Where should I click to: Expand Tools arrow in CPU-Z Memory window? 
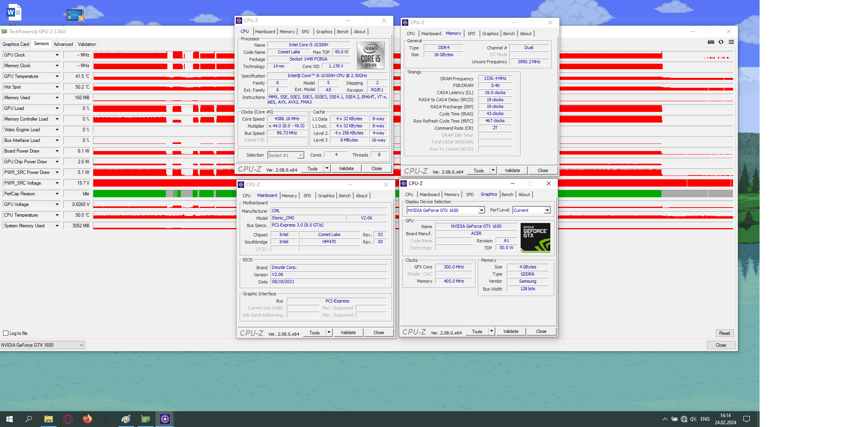coord(493,170)
